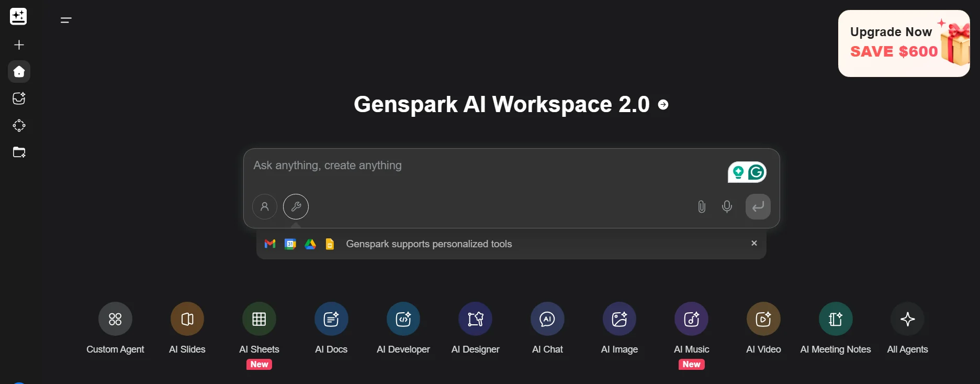Launch AI Sheets
980x384 pixels.
259,328
